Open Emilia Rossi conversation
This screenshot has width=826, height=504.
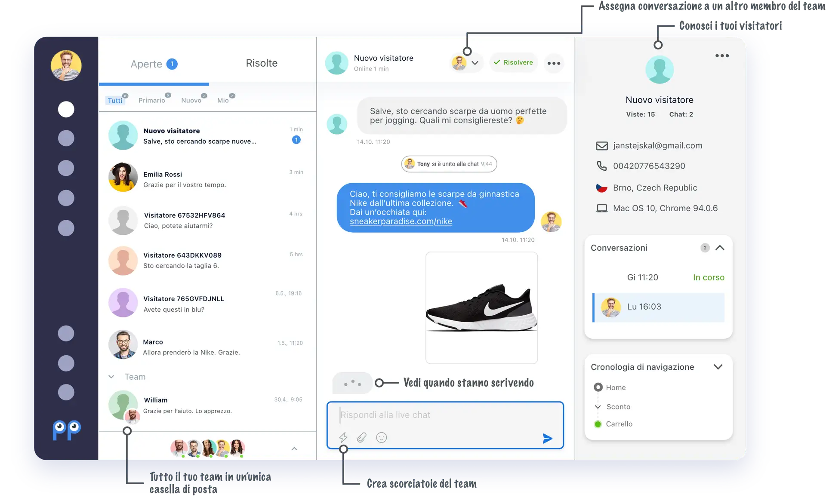pyautogui.click(x=208, y=177)
